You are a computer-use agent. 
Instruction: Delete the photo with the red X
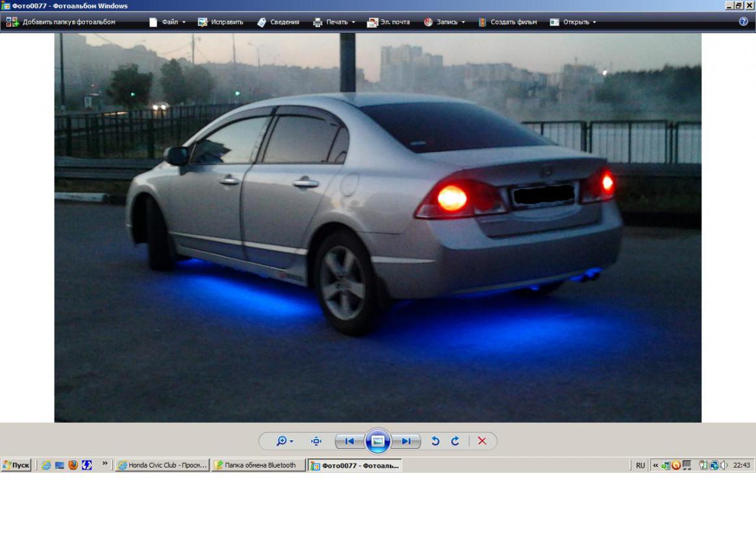click(482, 442)
